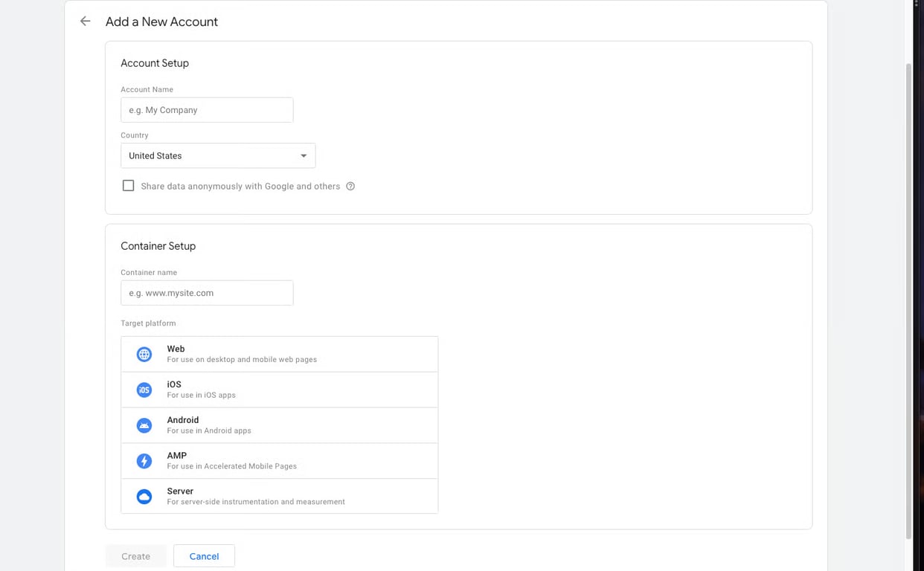Pick Android as the target platform

point(279,425)
